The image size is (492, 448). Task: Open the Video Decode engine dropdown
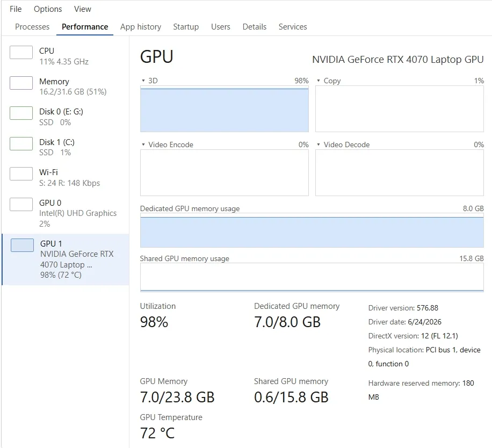coord(319,144)
